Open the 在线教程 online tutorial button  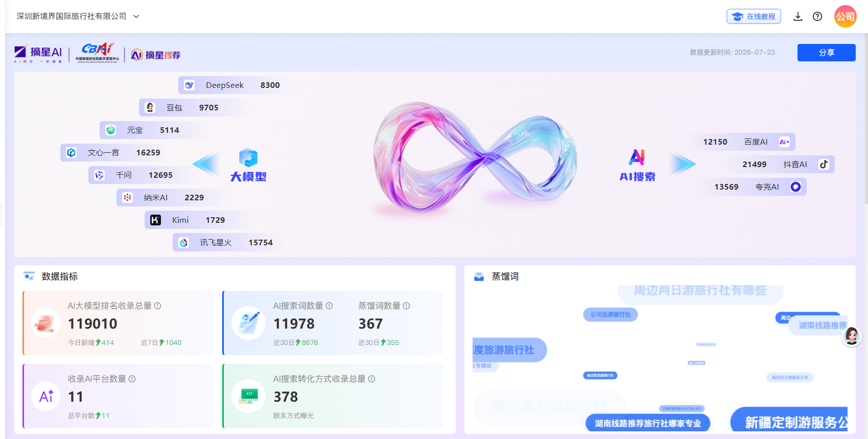754,16
